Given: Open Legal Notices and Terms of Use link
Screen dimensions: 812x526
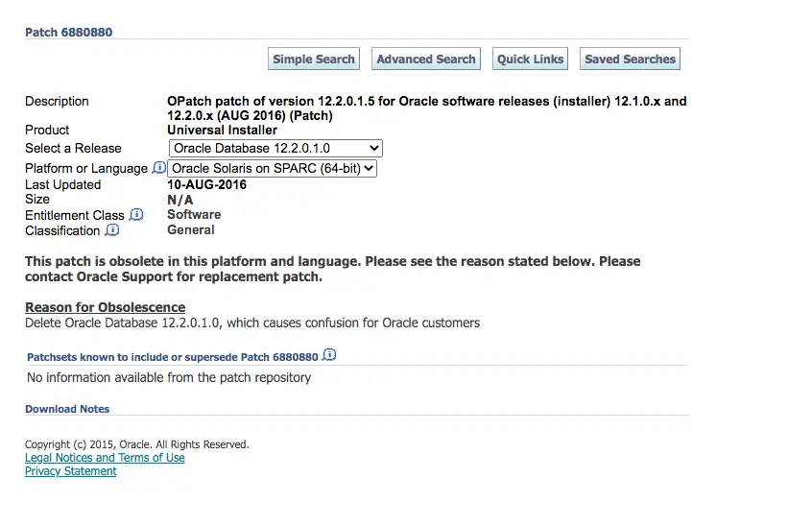Looking at the screenshot, I should click(105, 458).
